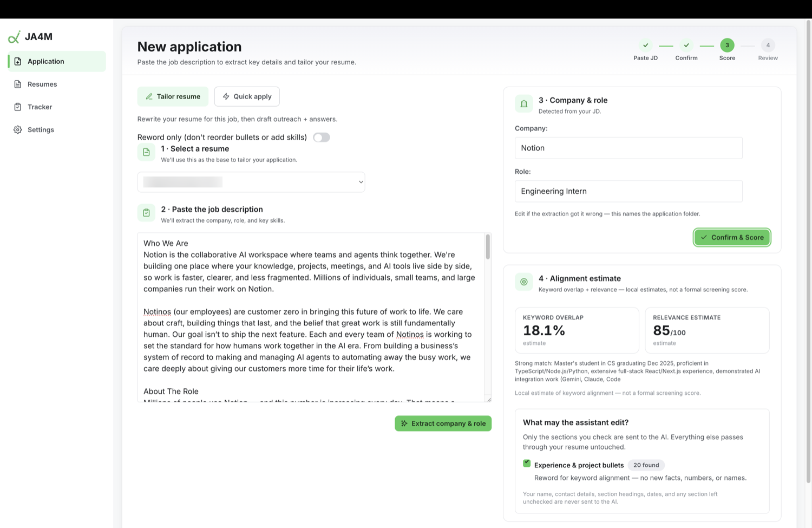The width and height of the screenshot is (812, 528).
Task: Click the Application file icon in sidebar
Action: pos(18,61)
